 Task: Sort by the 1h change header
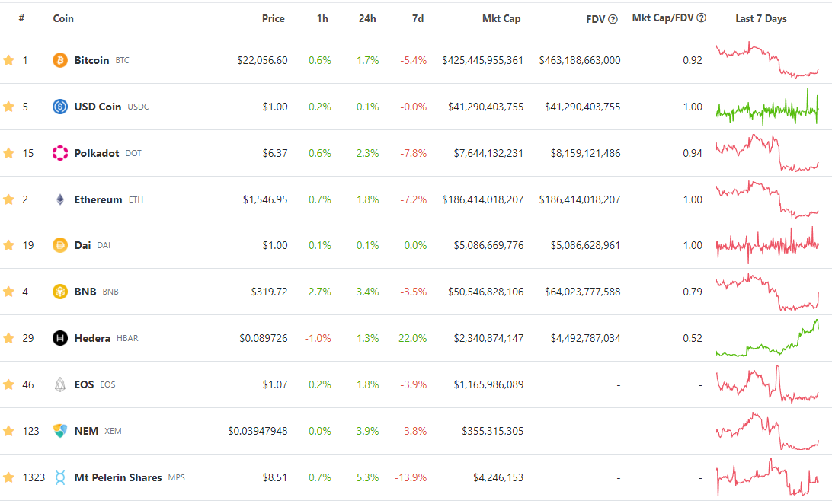point(322,18)
